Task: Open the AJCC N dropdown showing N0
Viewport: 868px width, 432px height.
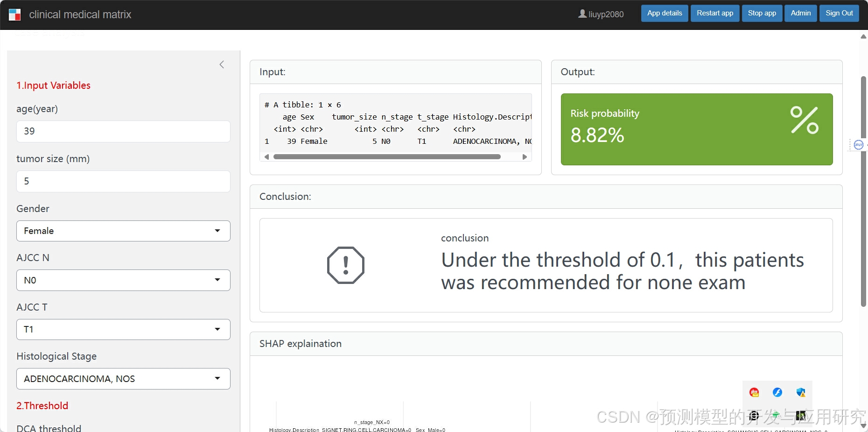Action: [123, 280]
